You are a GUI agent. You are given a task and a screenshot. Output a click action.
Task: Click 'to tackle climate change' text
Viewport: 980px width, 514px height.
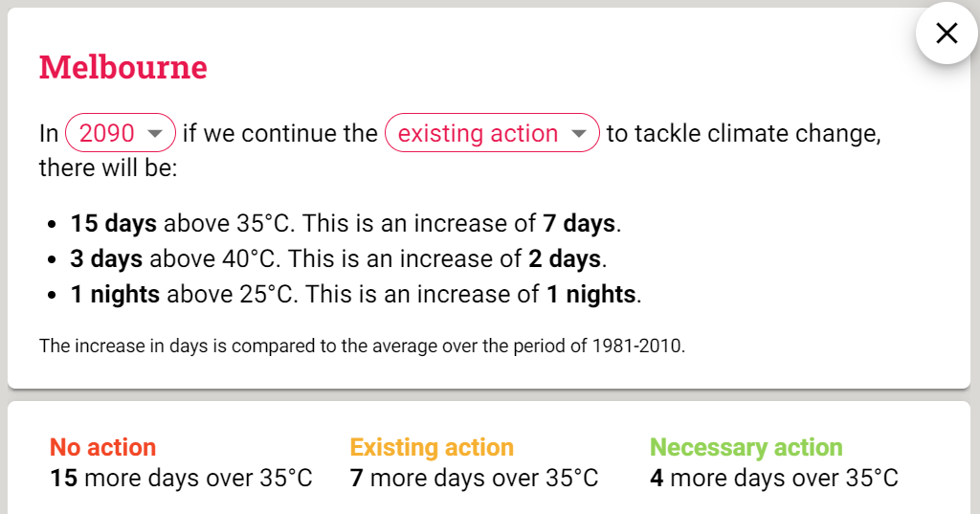point(743,133)
